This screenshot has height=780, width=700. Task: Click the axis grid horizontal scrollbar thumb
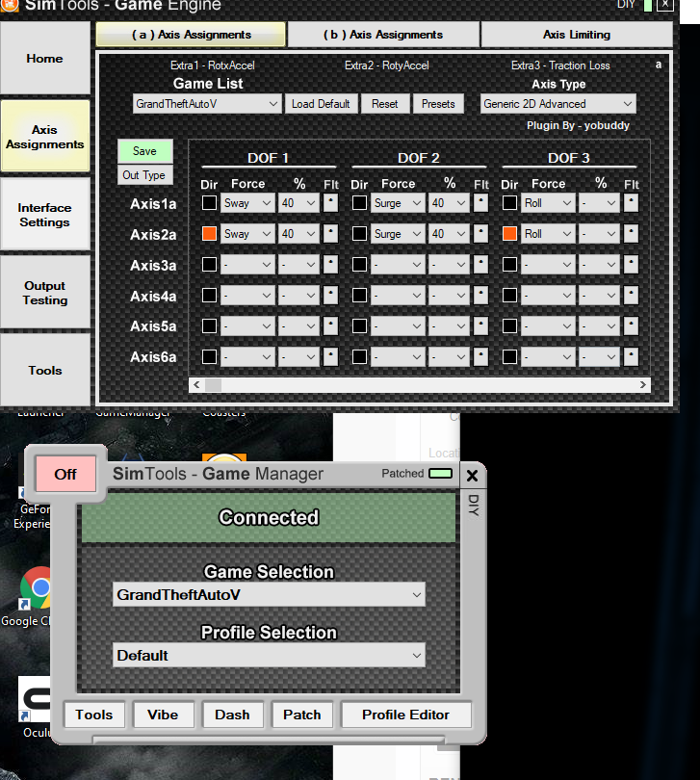tap(213, 384)
